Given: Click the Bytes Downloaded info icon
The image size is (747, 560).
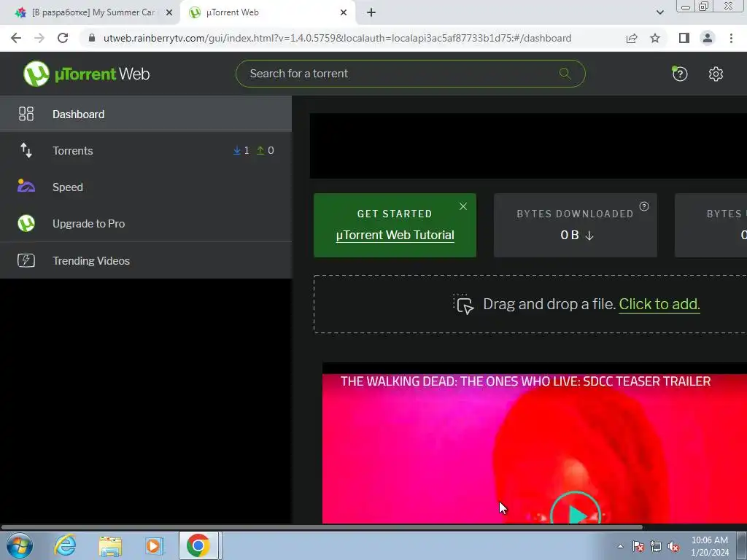Looking at the screenshot, I should (644, 206).
